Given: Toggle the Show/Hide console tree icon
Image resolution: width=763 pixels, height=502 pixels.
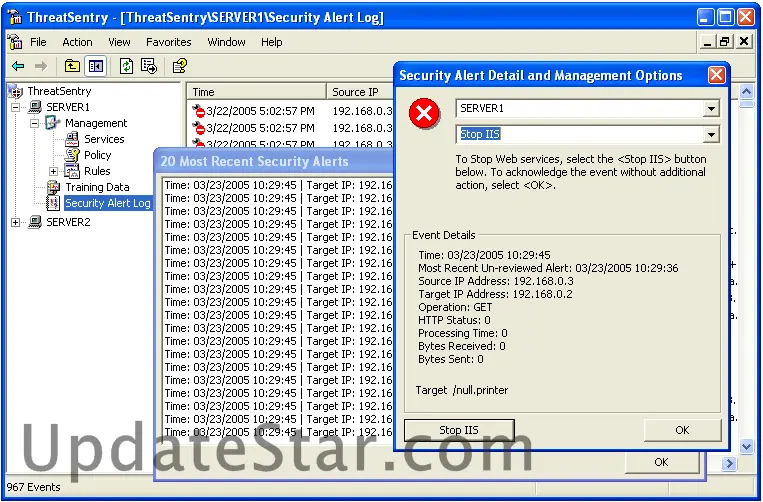Looking at the screenshot, I should [95, 66].
